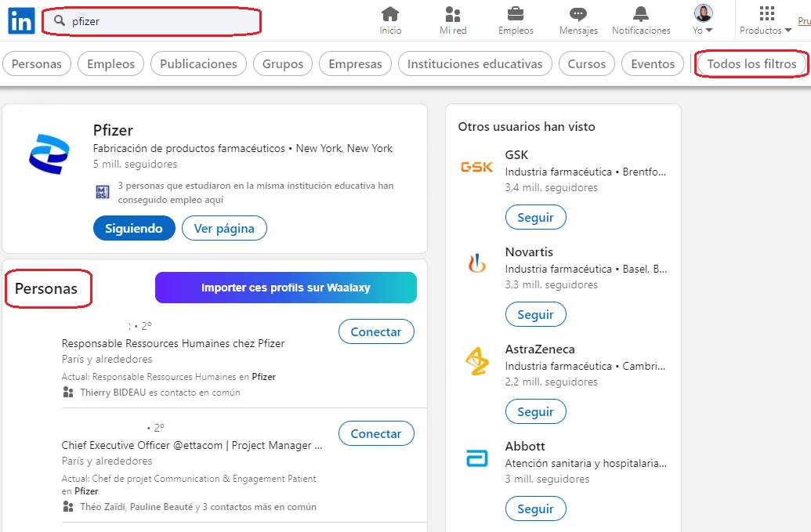Image resolution: width=811 pixels, height=532 pixels.
Task: Open AstraZeneca company name
Action: coord(539,349)
